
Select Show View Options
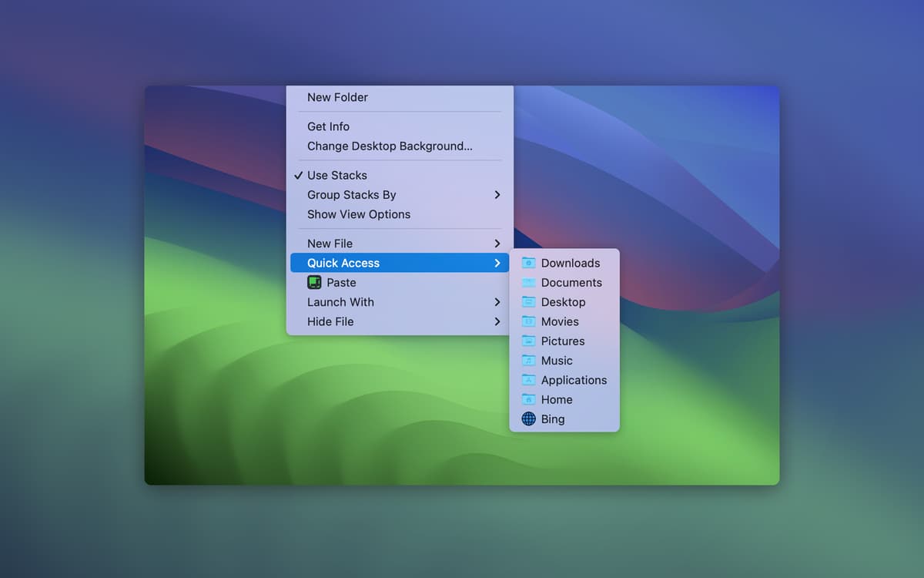359,214
